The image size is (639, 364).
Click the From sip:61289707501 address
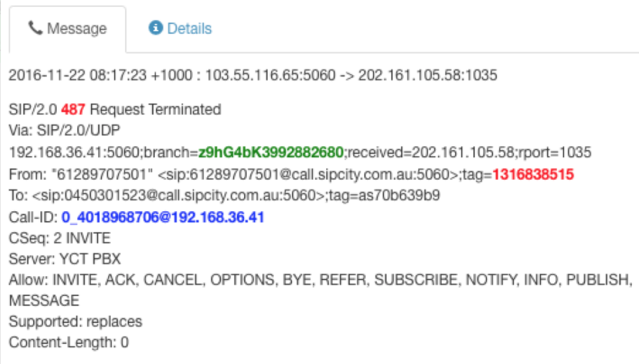[x=304, y=174]
